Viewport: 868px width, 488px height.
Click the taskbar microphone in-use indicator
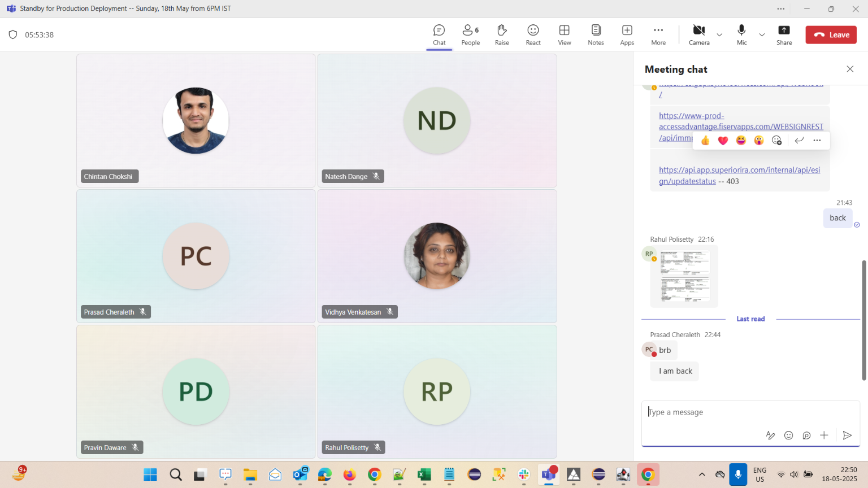738,475
